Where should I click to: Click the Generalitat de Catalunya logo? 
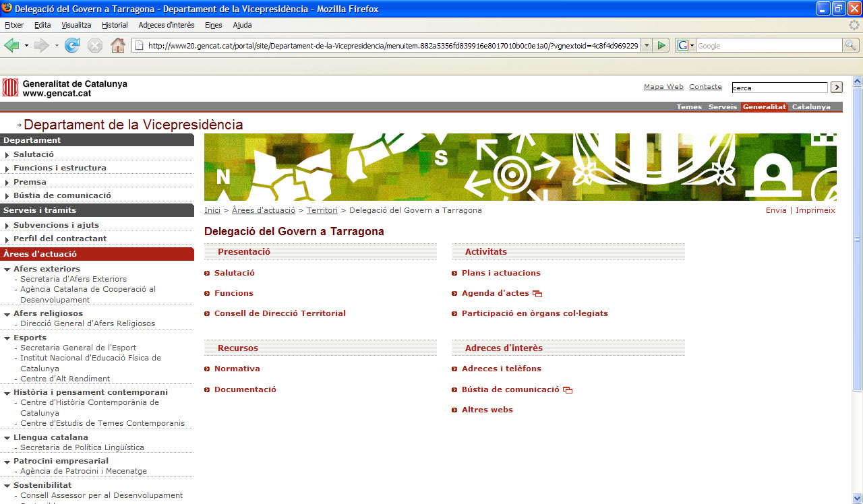[65, 88]
